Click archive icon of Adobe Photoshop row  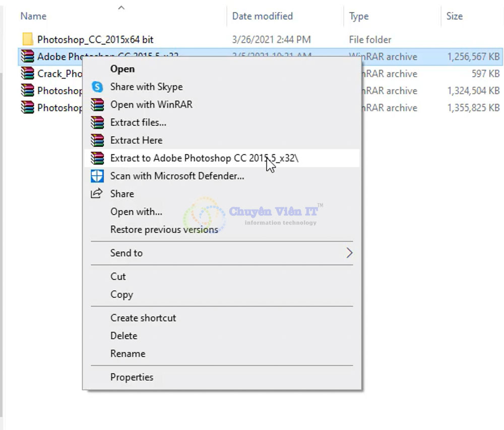(x=27, y=56)
